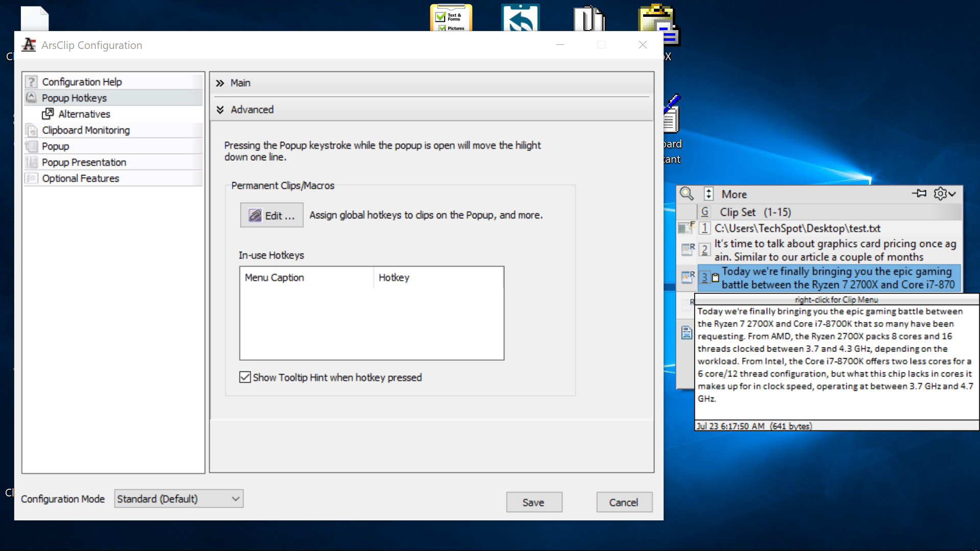This screenshot has width=980, height=551.
Task: Click the Configuration Help question mark icon
Action: [x=32, y=82]
